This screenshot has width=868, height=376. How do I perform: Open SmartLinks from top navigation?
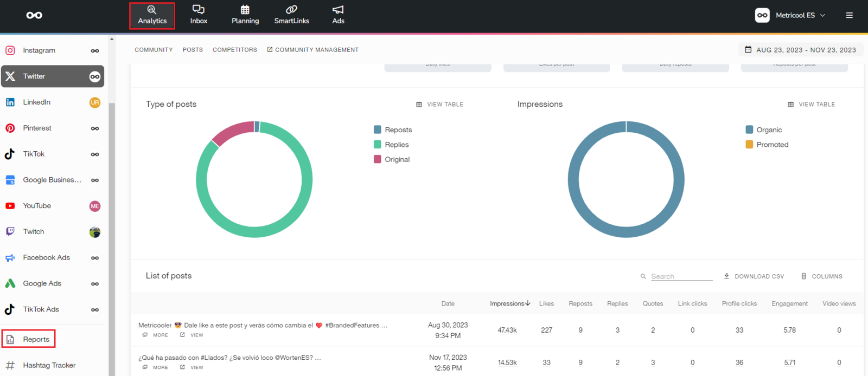click(291, 15)
